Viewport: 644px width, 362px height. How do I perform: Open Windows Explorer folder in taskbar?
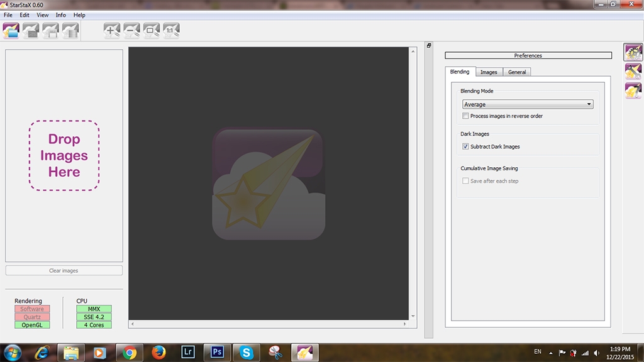[x=70, y=353]
